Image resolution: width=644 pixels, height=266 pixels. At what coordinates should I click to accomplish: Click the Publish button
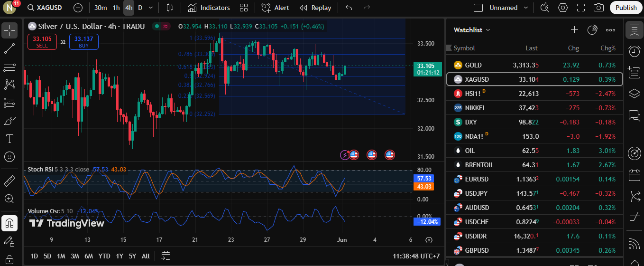click(626, 8)
